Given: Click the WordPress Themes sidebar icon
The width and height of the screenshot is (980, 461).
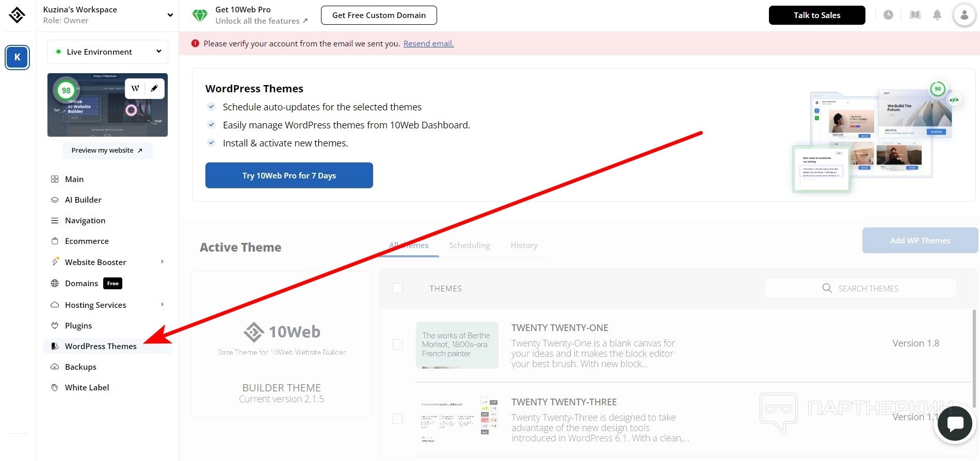Looking at the screenshot, I should (55, 346).
